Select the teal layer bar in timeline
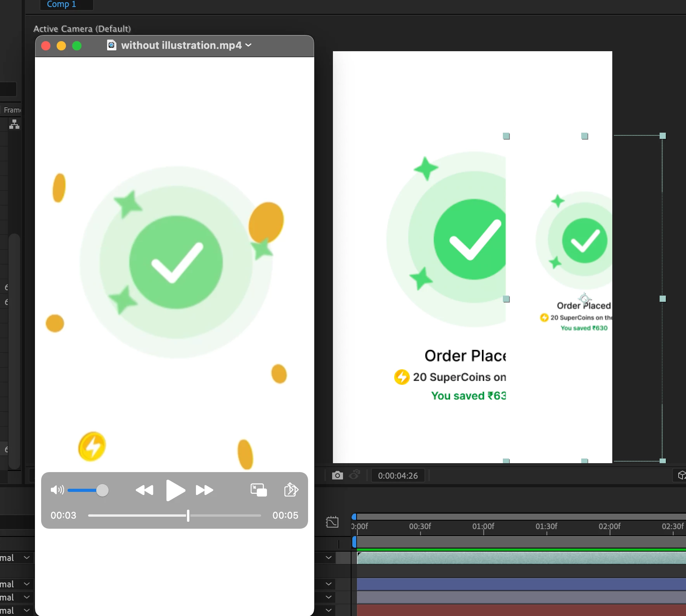The image size is (686, 616). [521, 558]
